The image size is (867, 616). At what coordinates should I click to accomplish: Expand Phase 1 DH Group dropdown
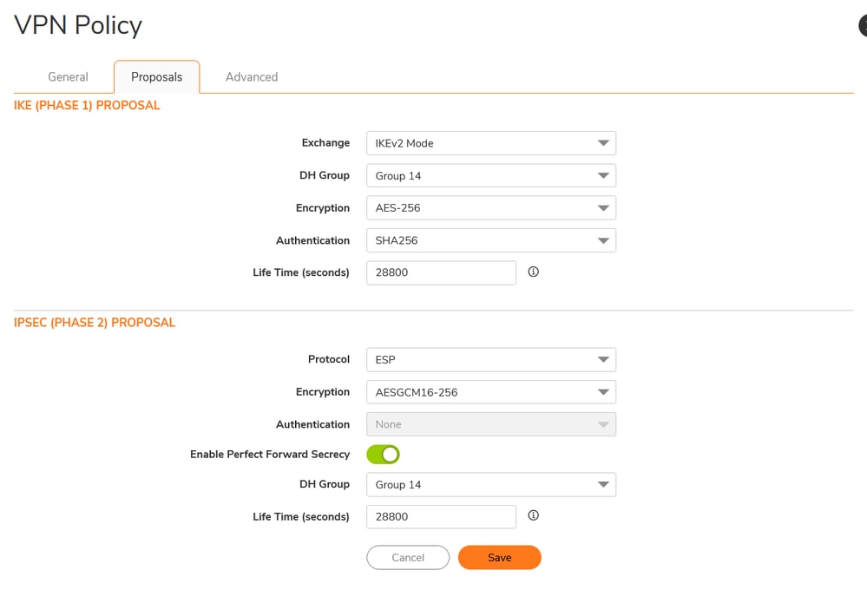[x=490, y=175]
